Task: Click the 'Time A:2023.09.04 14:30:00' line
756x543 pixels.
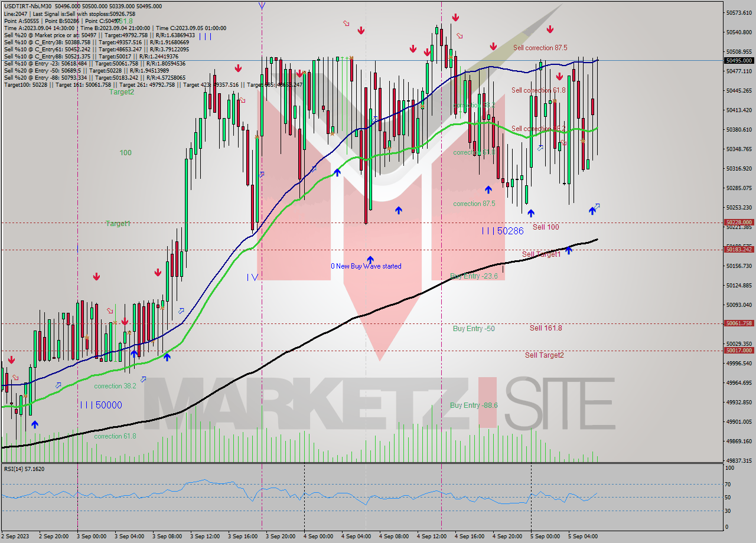Action: pyautogui.click(x=115, y=28)
